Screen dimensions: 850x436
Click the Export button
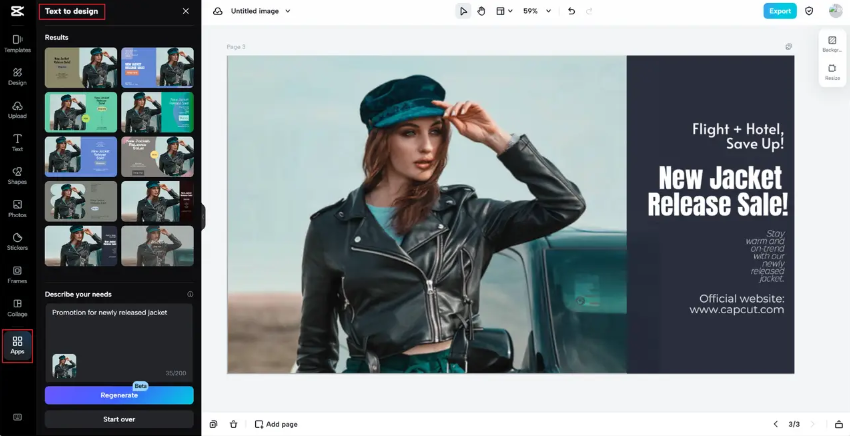[x=780, y=11]
